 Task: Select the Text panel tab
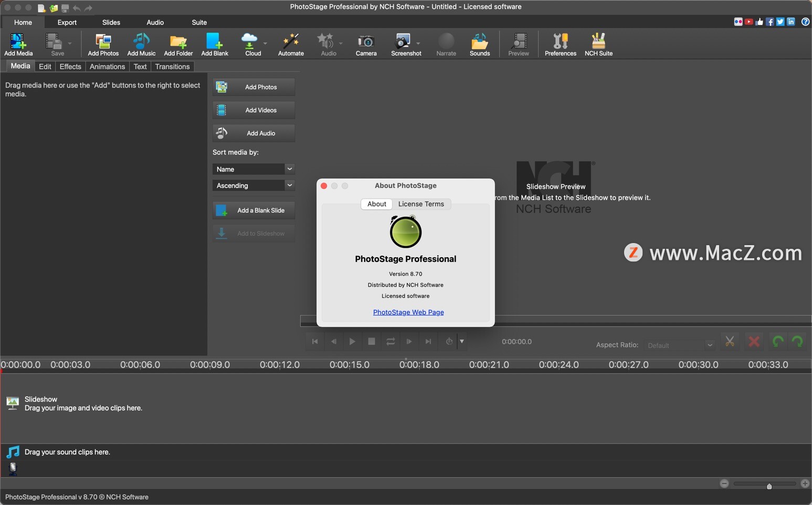coord(140,67)
